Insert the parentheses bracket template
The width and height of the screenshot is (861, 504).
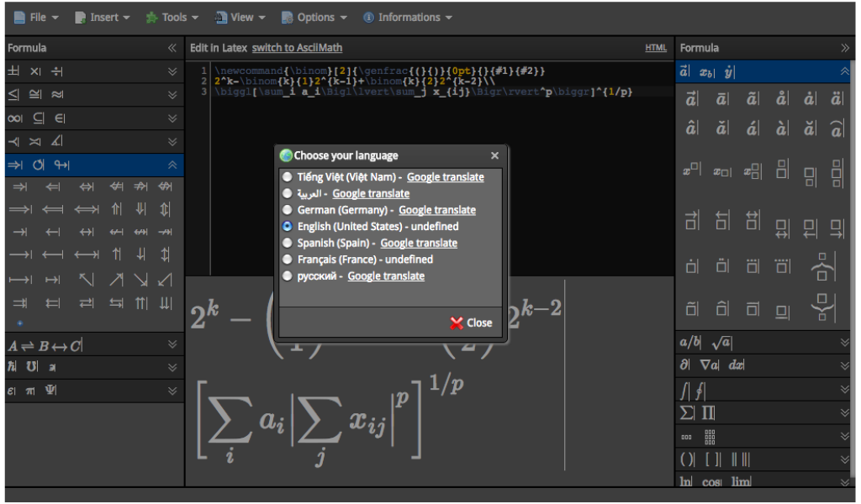pyautogui.click(x=686, y=459)
